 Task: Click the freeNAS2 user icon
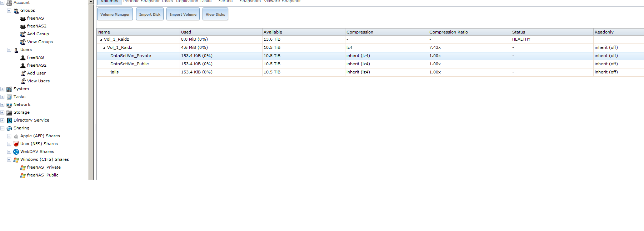pyautogui.click(x=23, y=66)
